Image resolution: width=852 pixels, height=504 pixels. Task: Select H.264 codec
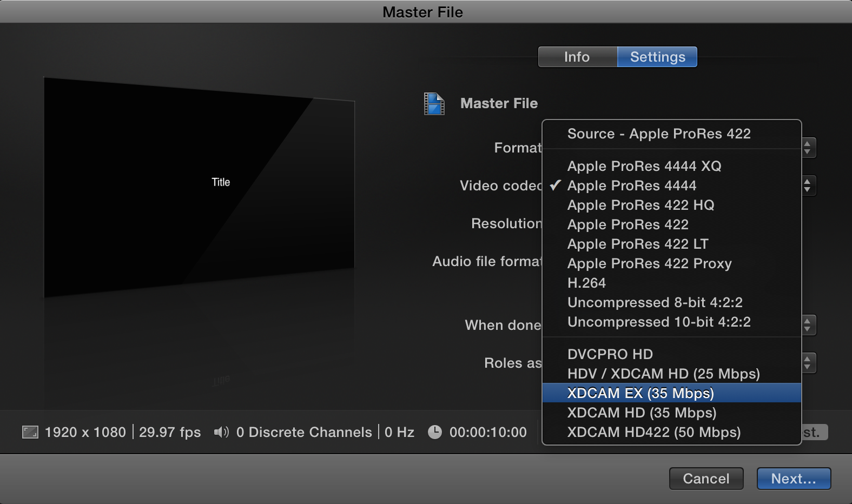tap(671, 283)
